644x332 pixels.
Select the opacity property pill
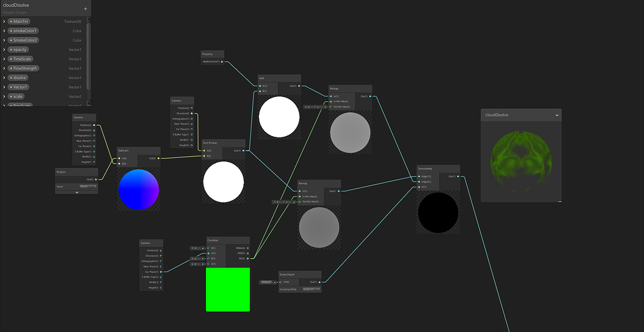20,50
